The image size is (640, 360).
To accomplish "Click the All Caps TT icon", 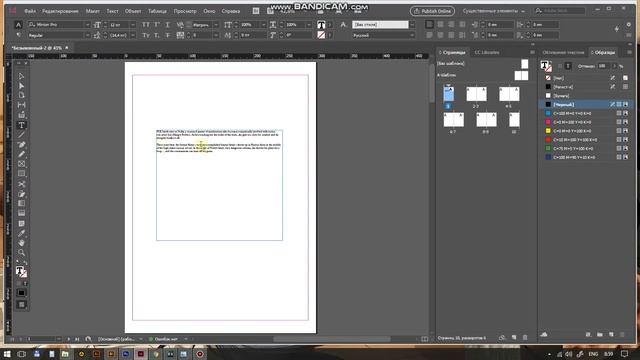I will click(146, 25).
